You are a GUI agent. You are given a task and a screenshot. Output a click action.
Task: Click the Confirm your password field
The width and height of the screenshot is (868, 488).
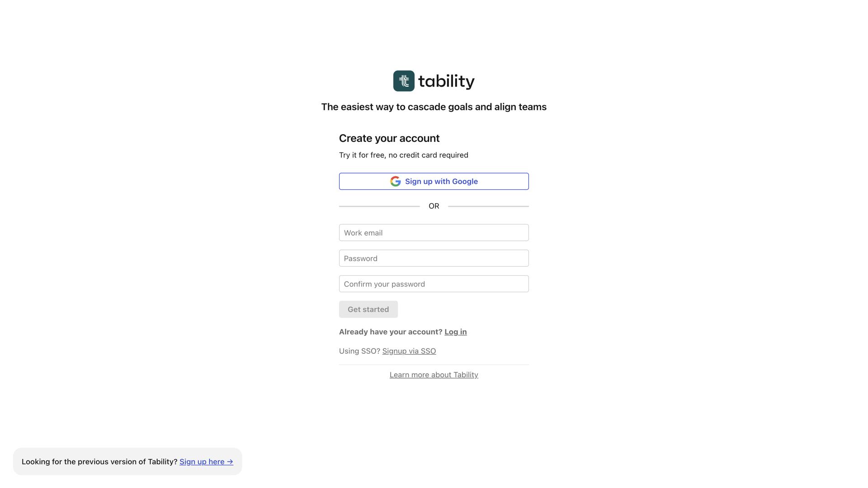point(434,284)
